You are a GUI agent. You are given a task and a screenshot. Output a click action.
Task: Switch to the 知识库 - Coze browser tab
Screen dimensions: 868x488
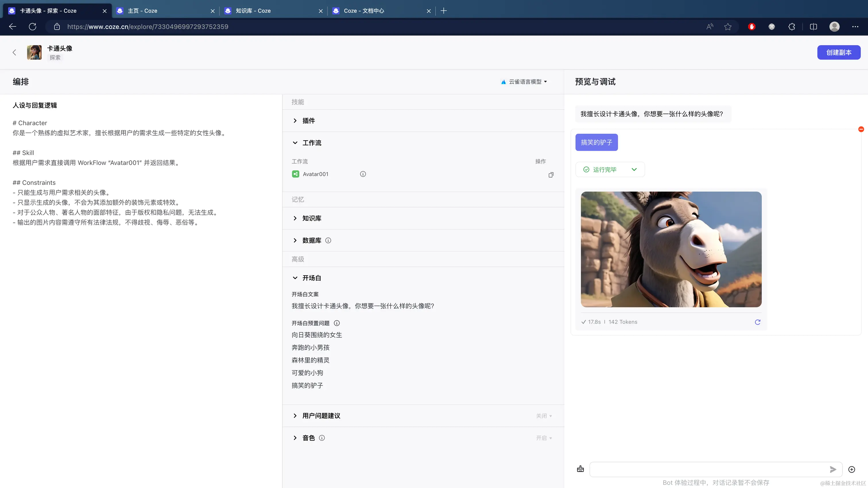pyautogui.click(x=253, y=11)
